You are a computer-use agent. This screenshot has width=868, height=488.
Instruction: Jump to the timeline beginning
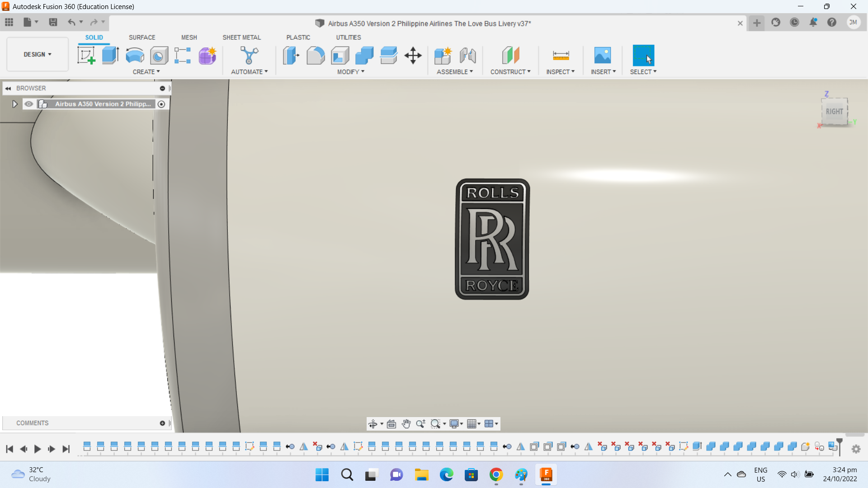pyautogui.click(x=9, y=449)
